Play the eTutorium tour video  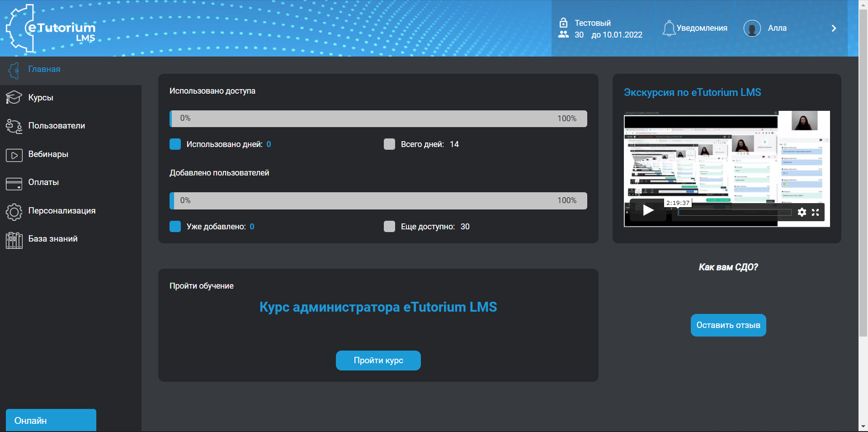648,210
